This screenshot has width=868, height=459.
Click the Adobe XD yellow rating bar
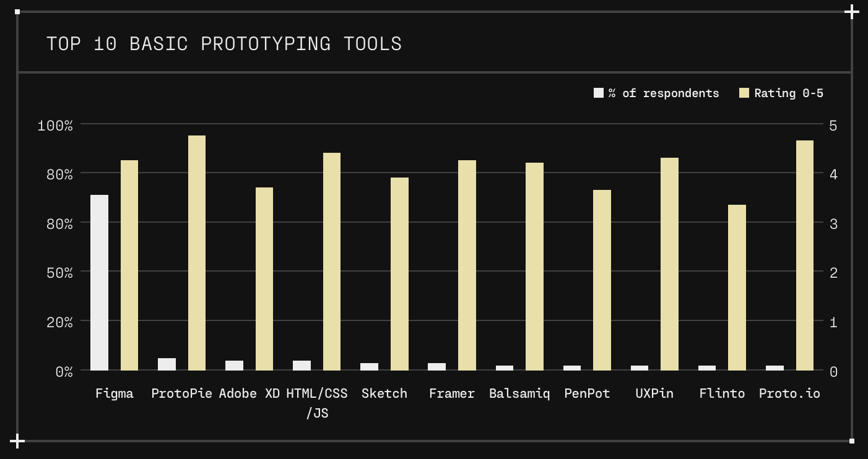click(x=264, y=279)
